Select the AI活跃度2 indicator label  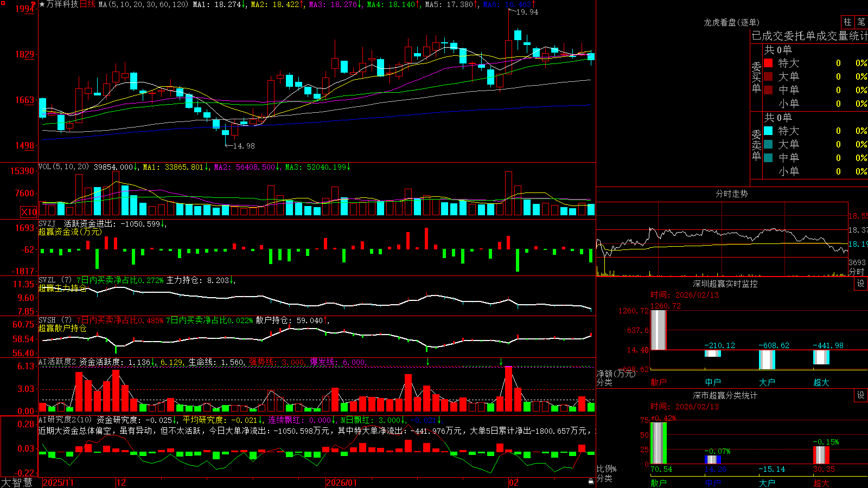pos(57,362)
